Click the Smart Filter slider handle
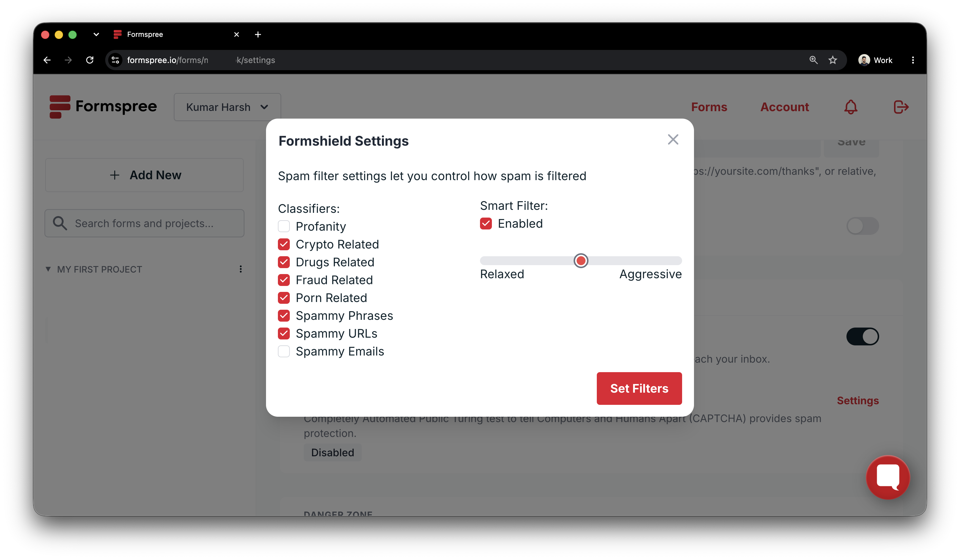The height and width of the screenshot is (560, 960). (x=580, y=261)
